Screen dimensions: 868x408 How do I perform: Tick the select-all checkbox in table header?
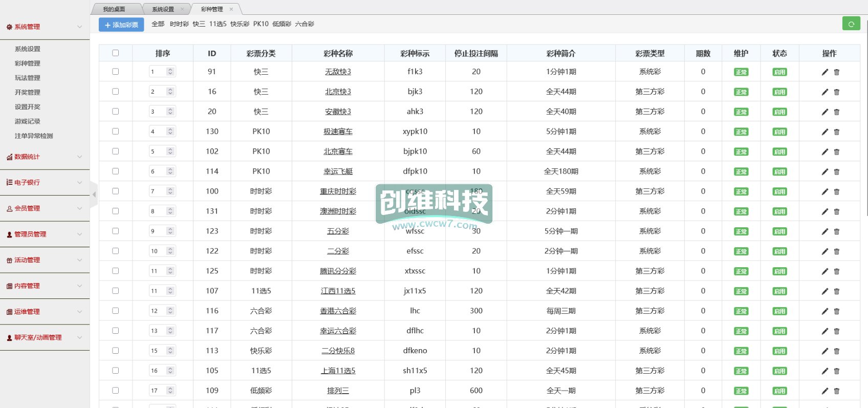(115, 53)
